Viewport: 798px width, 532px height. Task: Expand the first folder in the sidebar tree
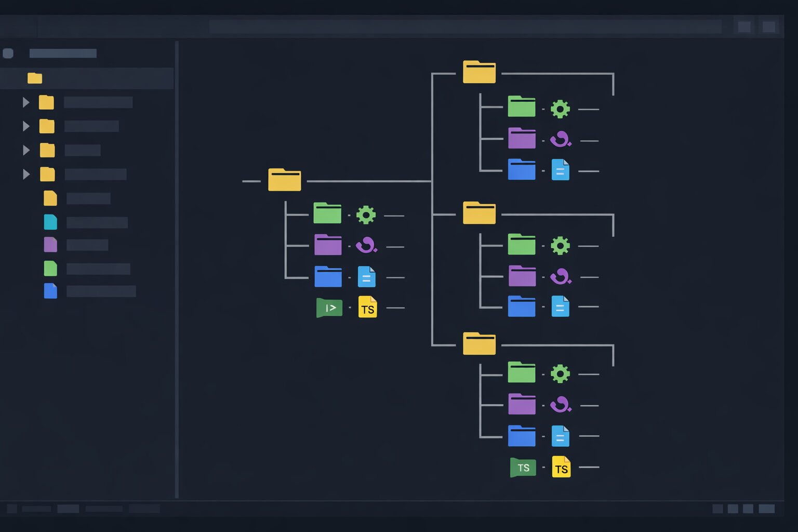(25, 102)
